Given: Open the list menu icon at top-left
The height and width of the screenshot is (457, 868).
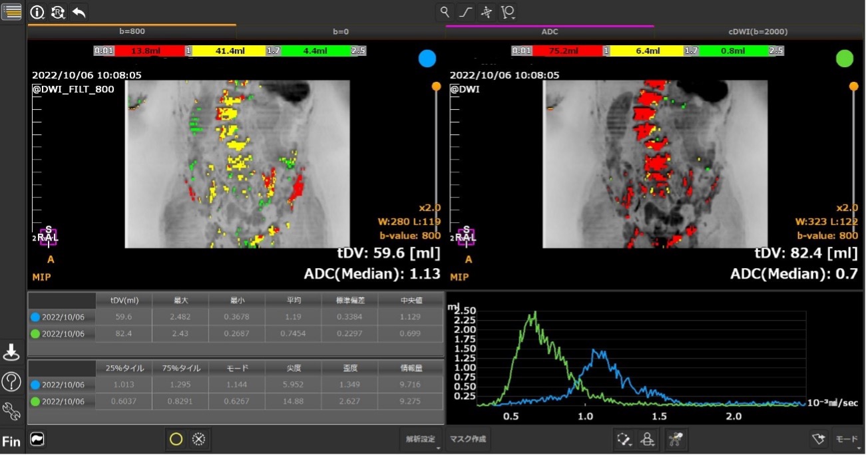Looking at the screenshot, I should click(x=11, y=11).
